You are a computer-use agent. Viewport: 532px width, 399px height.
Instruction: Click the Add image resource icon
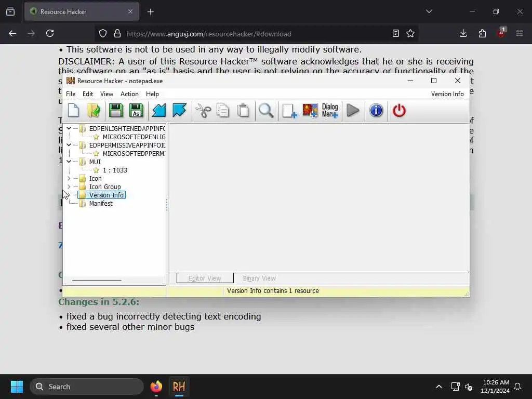click(310, 111)
